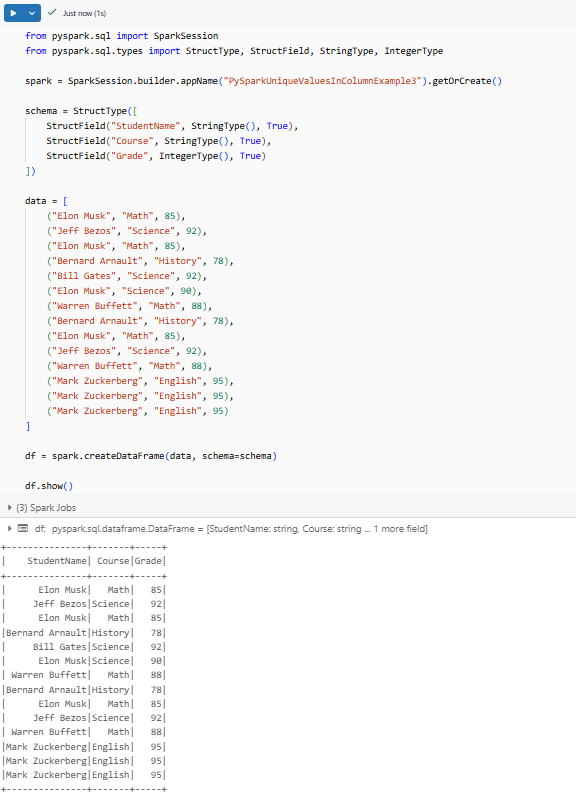Click the 'Just now (1s)' run status
The width and height of the screenshot is (576, 800).
[x=84, y=13]
